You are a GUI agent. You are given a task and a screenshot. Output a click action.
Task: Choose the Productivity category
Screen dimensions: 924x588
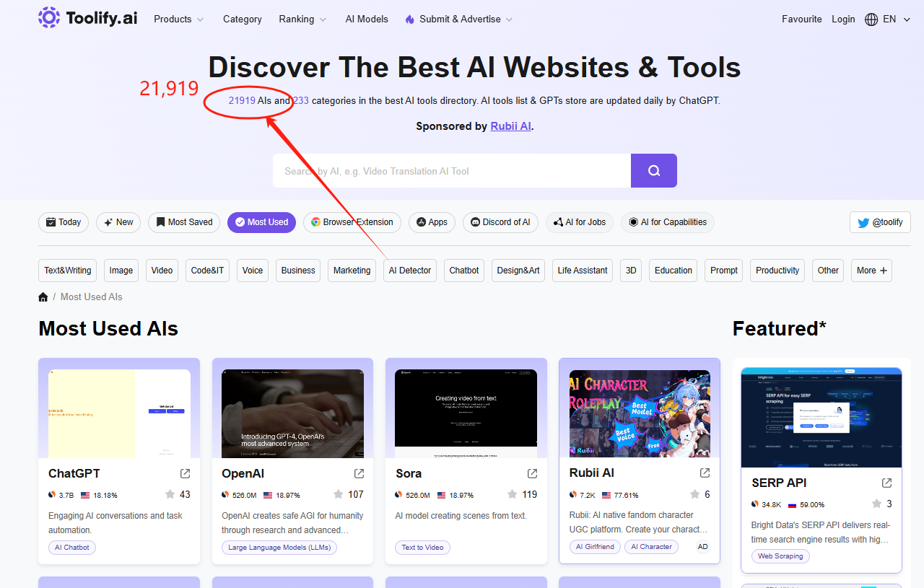click(777, 271)
